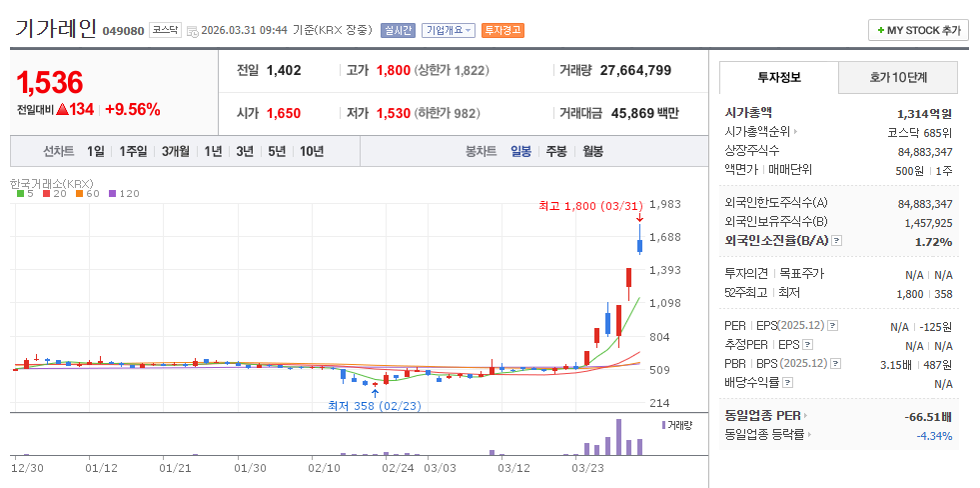Click the tallest volume bar in the chart

coord(618,437)
